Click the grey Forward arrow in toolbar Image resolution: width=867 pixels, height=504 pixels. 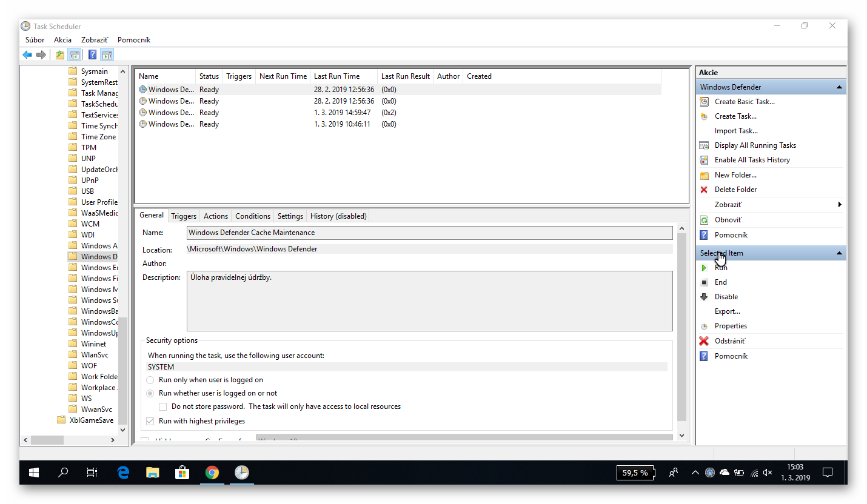coord(41,55)
